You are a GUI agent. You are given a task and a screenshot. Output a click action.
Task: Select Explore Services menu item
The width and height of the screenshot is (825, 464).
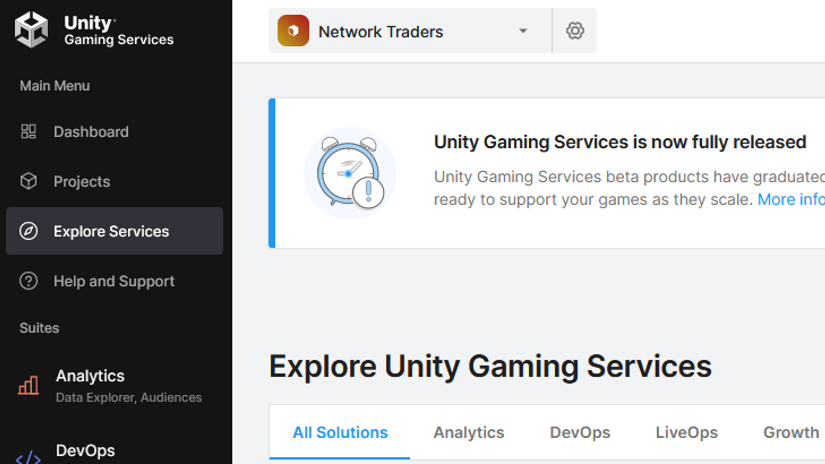click(x=115, y=231)
